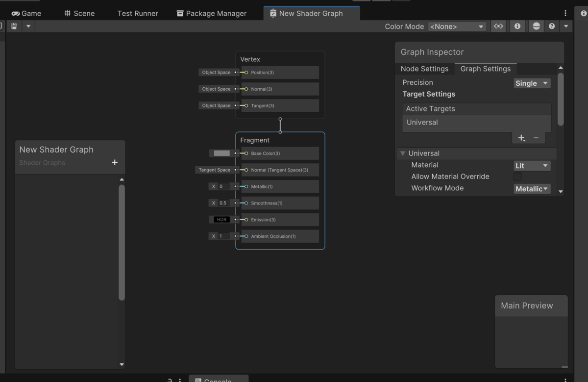Remove active target with minus button
The image size is (588, 382).
pyautogui.click(x=536, y=138)
